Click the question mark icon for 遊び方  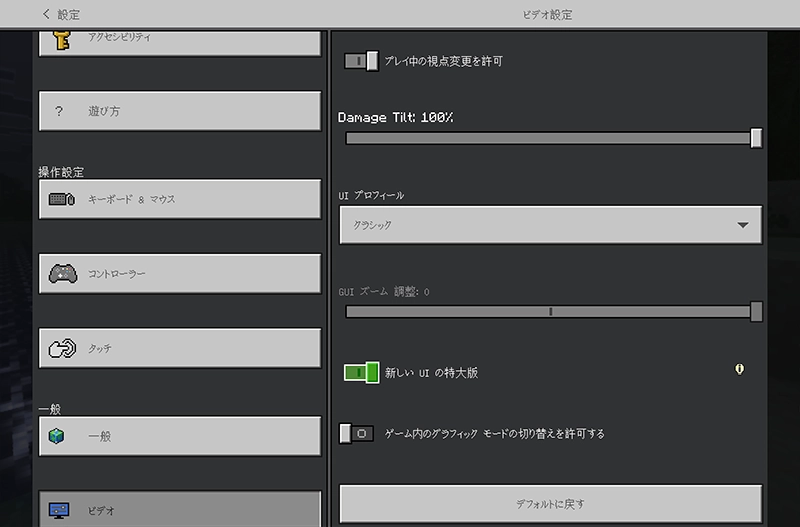59,111
